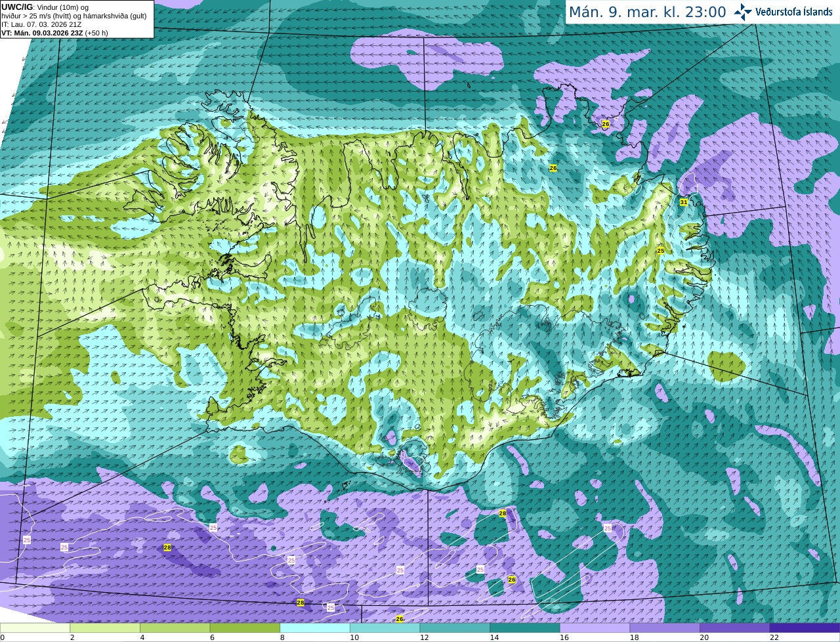The width and height of the screenshot is (840, 642).
Task: Pick the 2–4 m/s light yellow-green swatch
Action: 104,628
